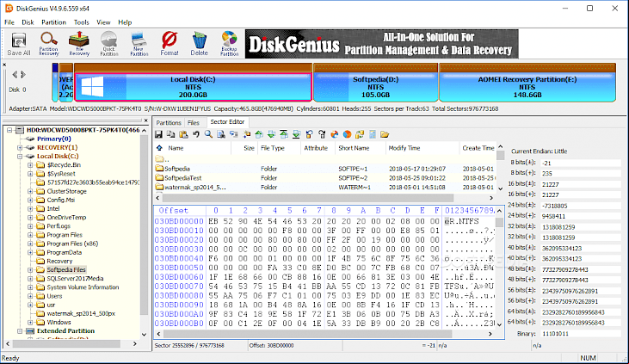
Task: Create a New Partition from the toolbar
Action: [x=139, y=44]
